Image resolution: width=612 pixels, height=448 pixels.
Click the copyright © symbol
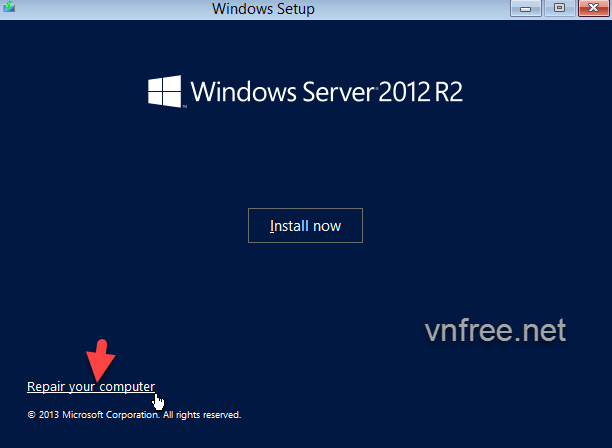tap(31, 414)
